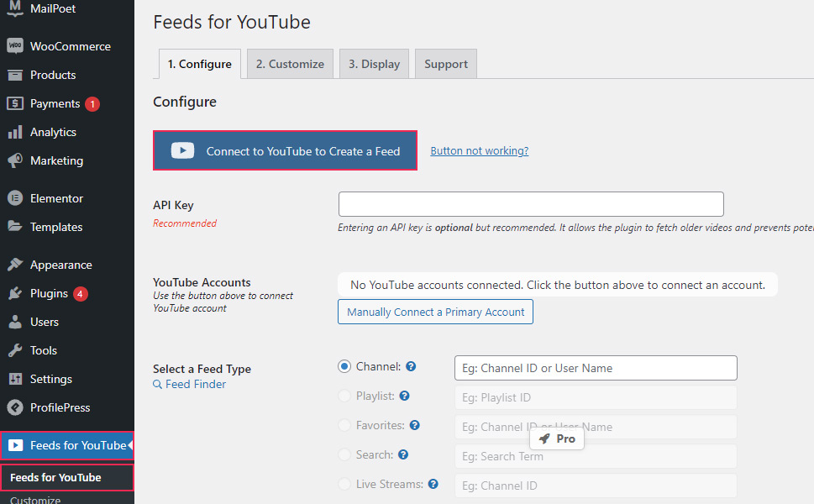This screenshot has width=814, height=504.
Task: Focus the Live Streams Channel ID field
Action: [596, 486]
